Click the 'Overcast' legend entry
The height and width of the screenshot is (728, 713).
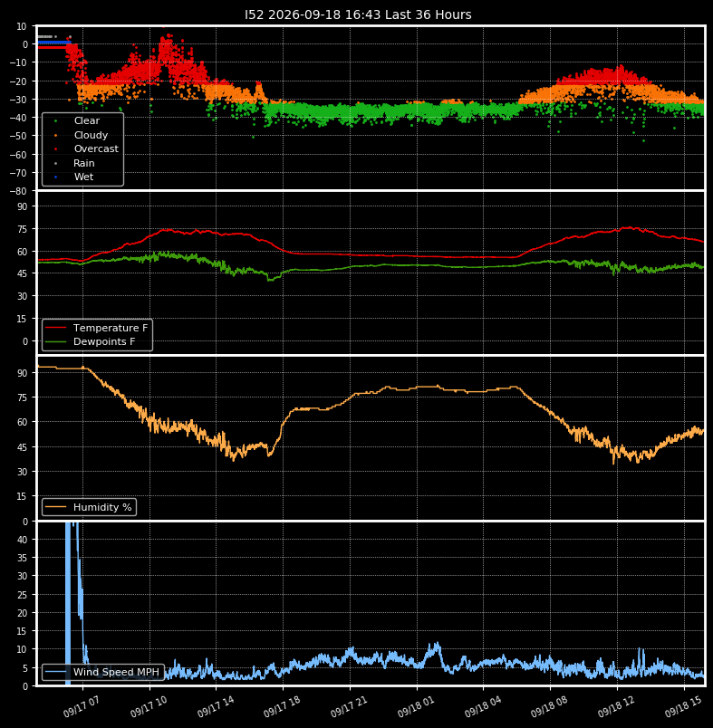[x=96, y=148]
